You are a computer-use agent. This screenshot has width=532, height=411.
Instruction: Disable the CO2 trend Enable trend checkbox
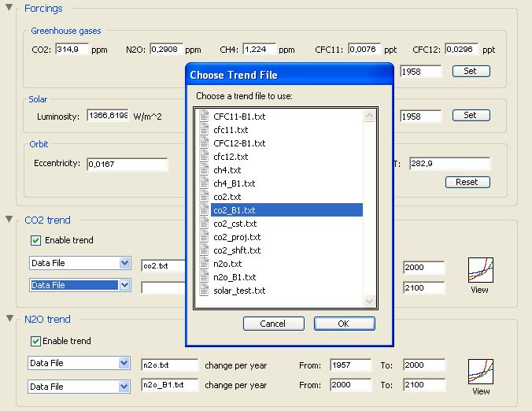click(x=35, y=240)
